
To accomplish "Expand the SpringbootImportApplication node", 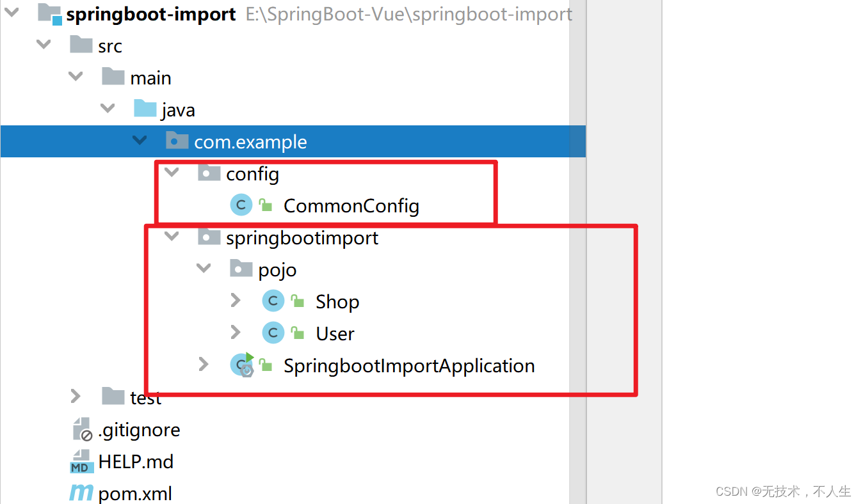I will [x=204, y=365].
